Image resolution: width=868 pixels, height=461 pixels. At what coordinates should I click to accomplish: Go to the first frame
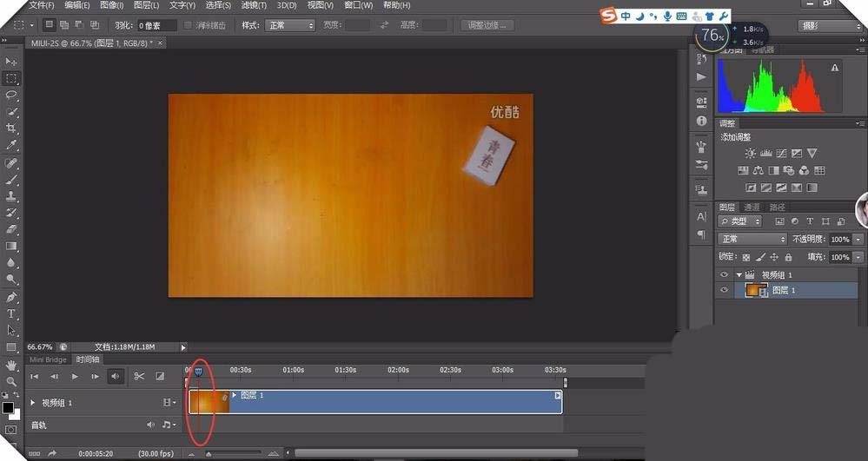click(35, 376)
